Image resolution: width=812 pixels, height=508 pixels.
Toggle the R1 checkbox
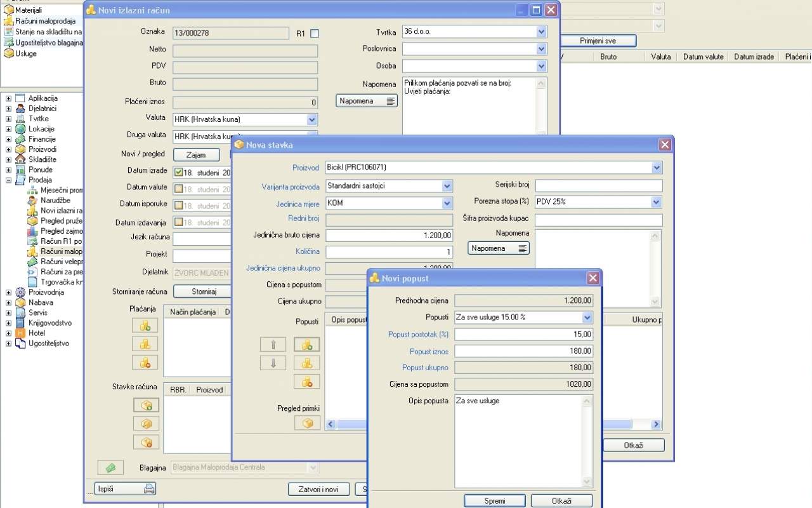click(314, 33)
